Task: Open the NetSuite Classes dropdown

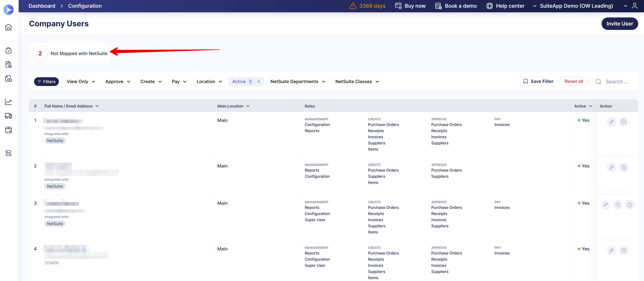Action: [x=357, y=82]
